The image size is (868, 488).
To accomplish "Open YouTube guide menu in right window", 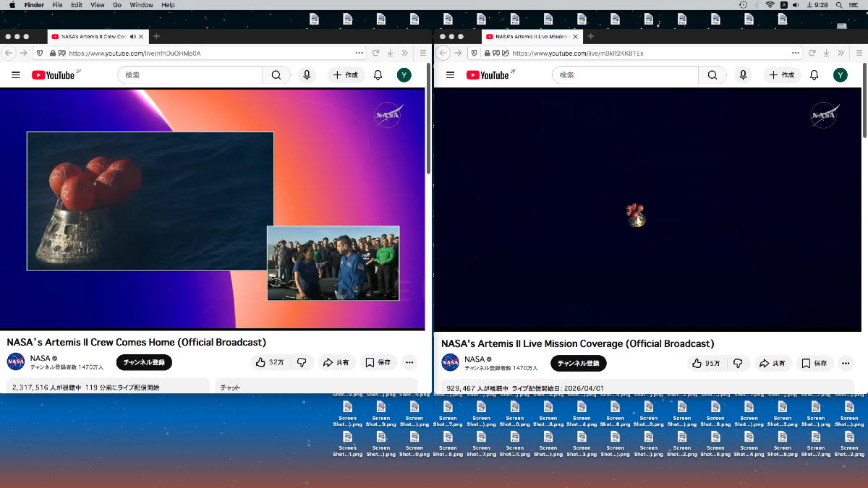I will point(450,75).
